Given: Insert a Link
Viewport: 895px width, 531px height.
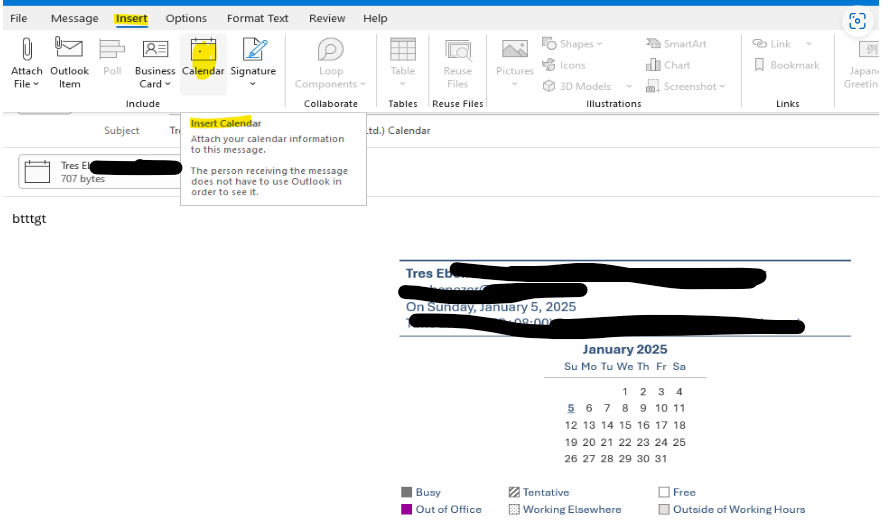Looking at the screenshot, I should pyautogui.click(x=771, y=43).
